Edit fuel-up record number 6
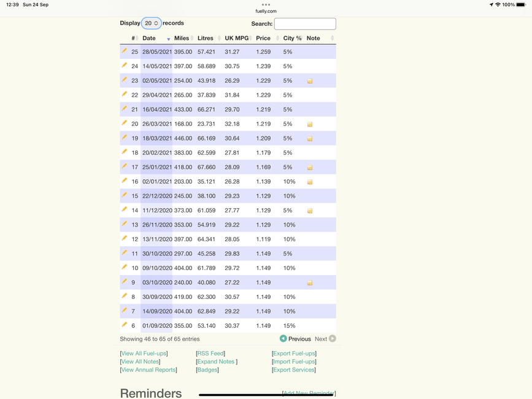The height and width of the screenshot is (399, 532). (x=125, y=325)
